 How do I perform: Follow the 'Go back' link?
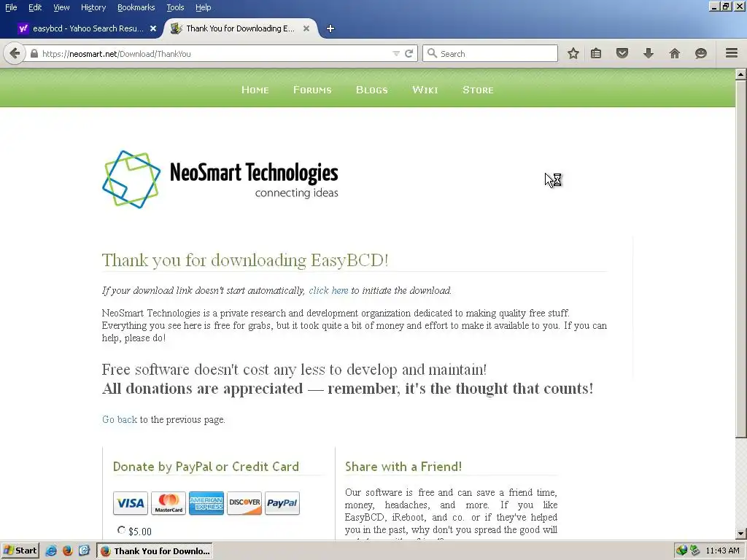tap(120, 419)
